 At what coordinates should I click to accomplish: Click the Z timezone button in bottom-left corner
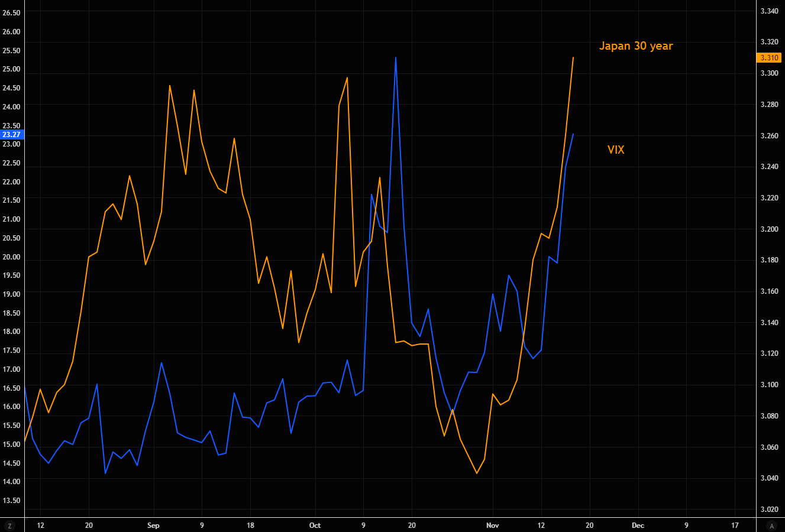click(9, 525)
